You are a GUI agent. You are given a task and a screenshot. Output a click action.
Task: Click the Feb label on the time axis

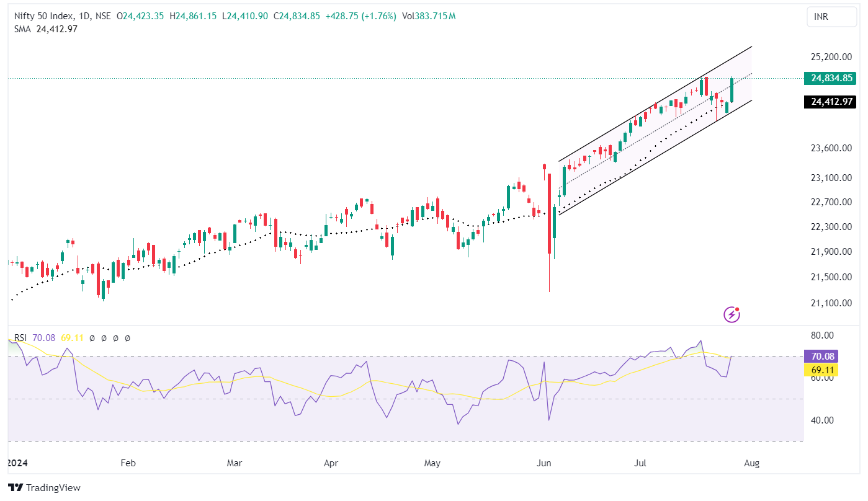click(x=127, y=463)
